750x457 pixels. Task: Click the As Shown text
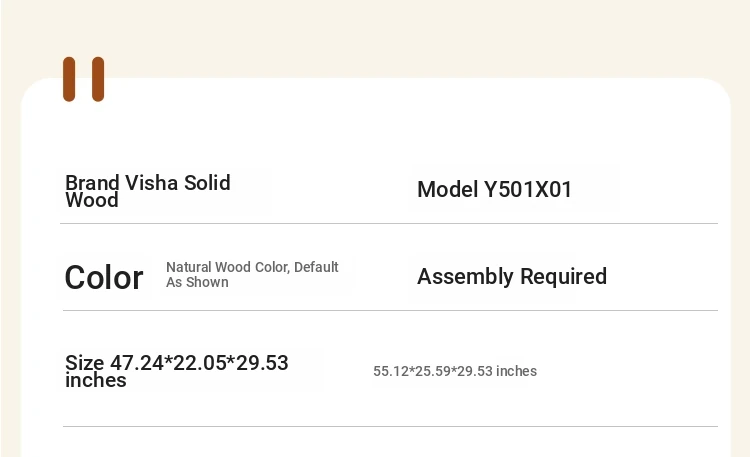[x=197, y=282]
